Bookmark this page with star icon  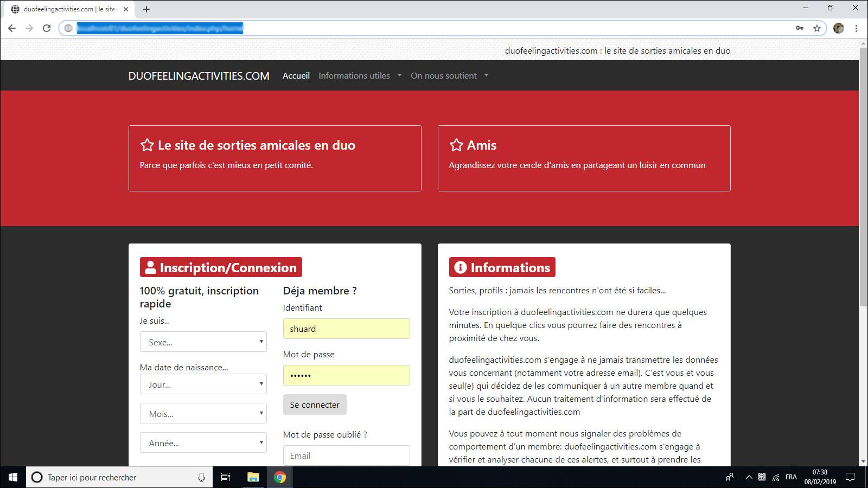pyautogui.click(x=816, y=28)
